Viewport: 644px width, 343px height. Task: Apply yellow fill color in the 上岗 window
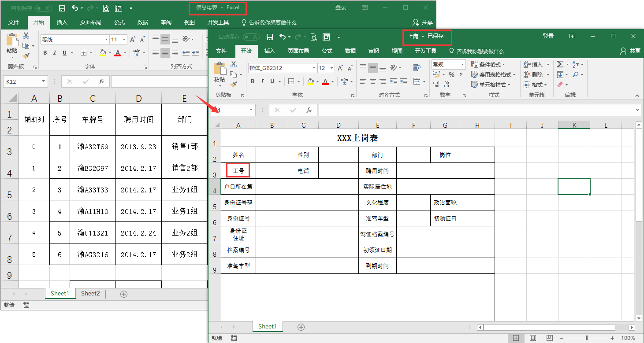(x=310, y=81)
